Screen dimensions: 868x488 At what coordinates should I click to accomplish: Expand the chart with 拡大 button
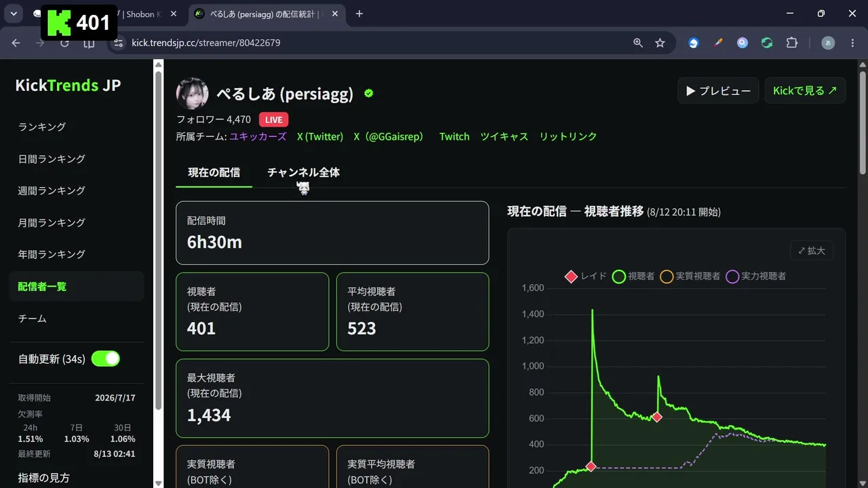pos(812,250)
